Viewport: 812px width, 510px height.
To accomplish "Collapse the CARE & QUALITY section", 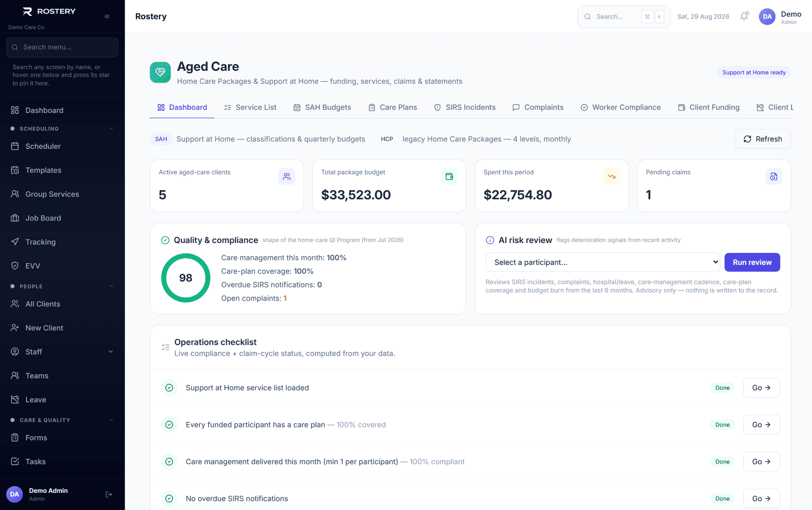I will (x=62, y=420).
